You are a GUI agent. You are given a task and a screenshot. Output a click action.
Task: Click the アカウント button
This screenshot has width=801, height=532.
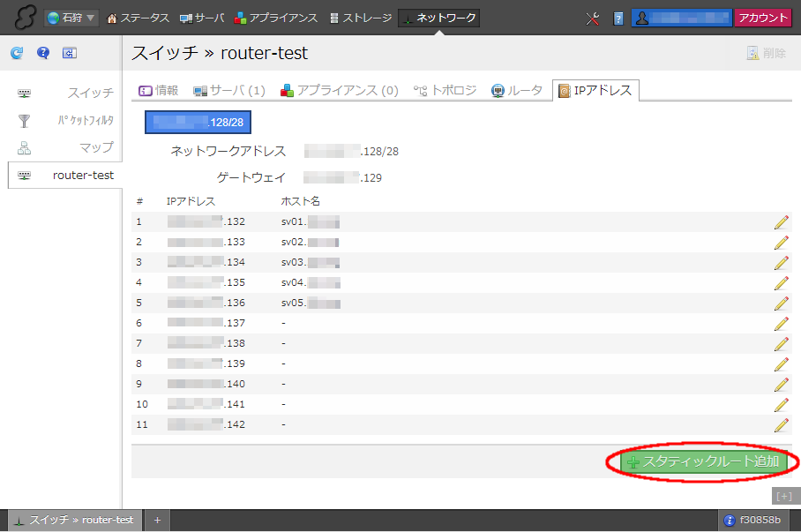(x=763, y=18)
